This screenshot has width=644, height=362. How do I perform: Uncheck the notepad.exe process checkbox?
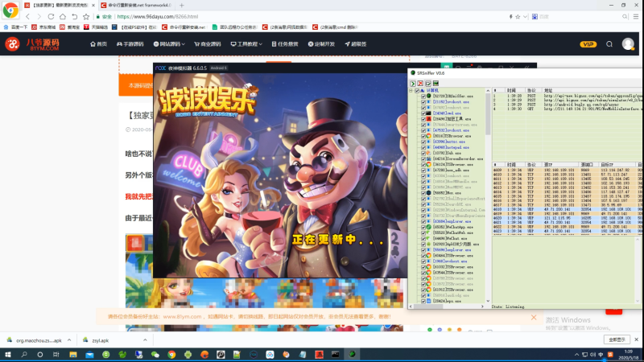coord(423,147)
